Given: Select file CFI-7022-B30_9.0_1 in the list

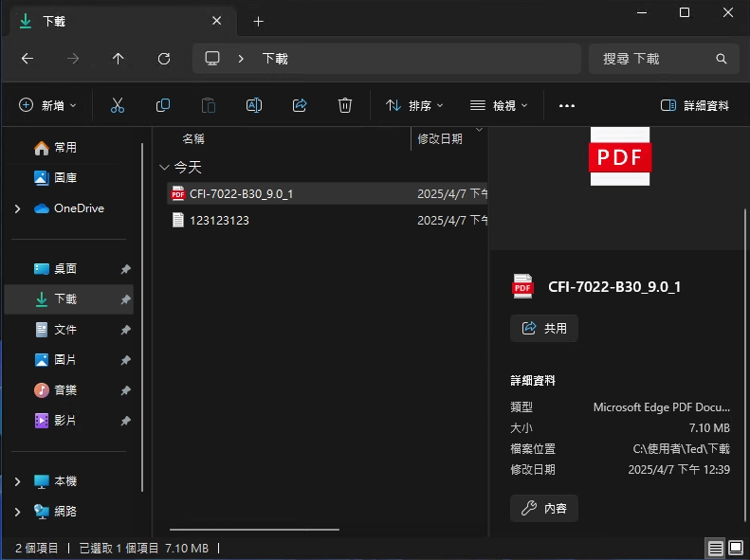Looking at the screenshot, I should click(x=327, y=193).
